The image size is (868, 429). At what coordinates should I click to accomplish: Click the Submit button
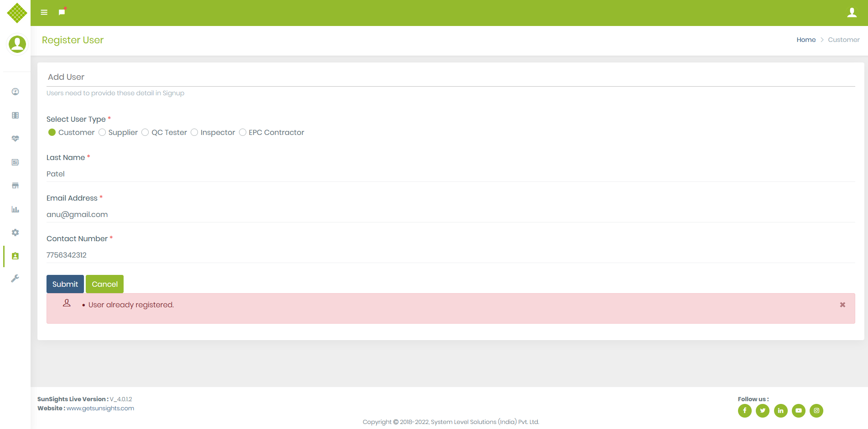(65, 284)
